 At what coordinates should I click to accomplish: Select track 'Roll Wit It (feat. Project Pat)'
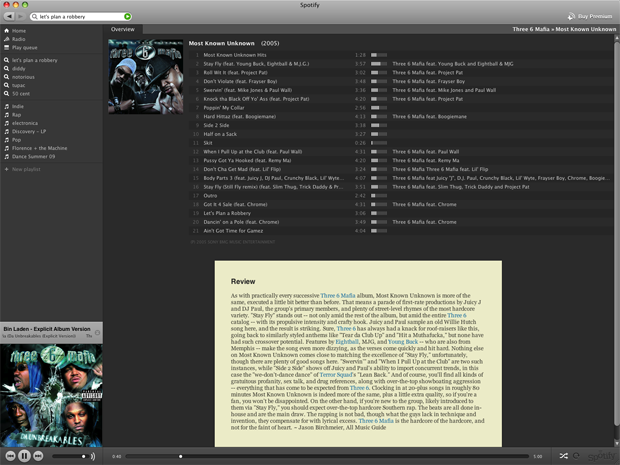point(235,73)
